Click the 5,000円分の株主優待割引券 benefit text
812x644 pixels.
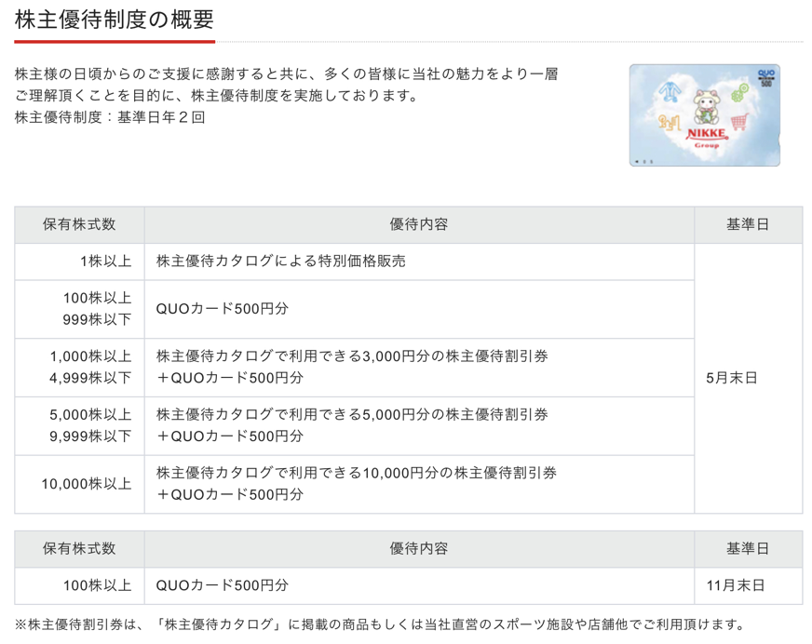[x=352, y=425]
